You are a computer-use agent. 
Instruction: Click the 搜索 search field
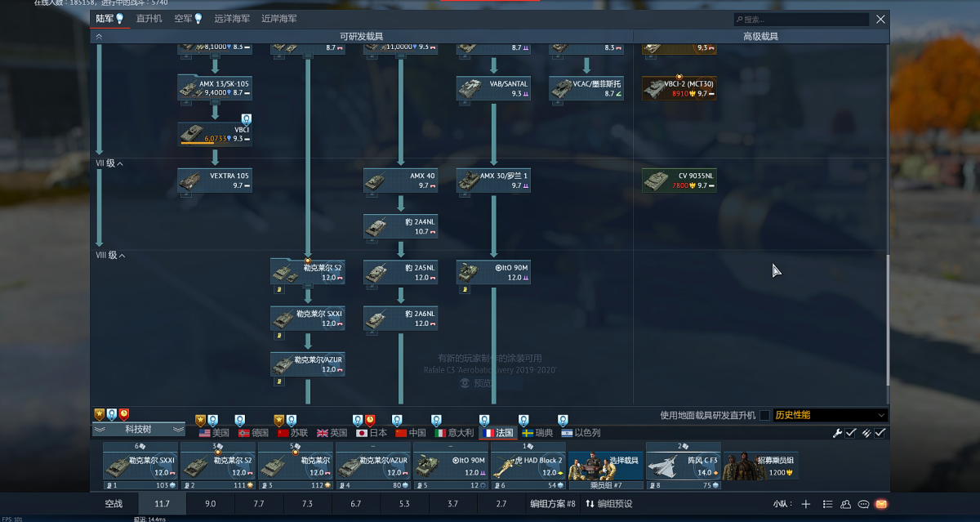click(801, 20)
